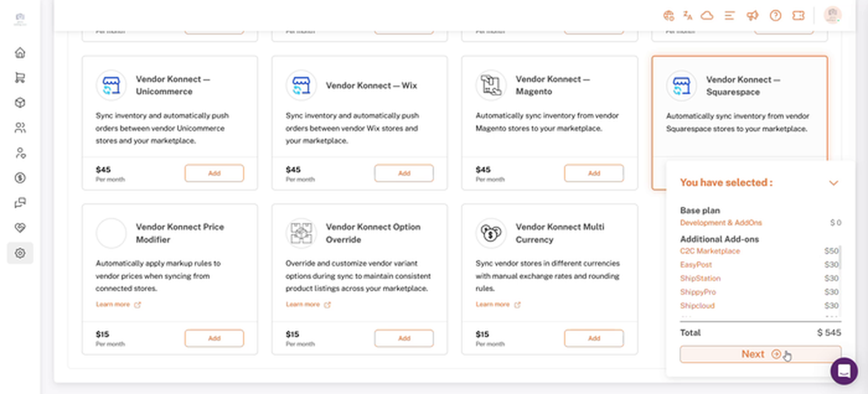This screenshot has height=394, width=868.
Task: Add Vendor Konnect Option Override add-on
Action: (404, 338)
